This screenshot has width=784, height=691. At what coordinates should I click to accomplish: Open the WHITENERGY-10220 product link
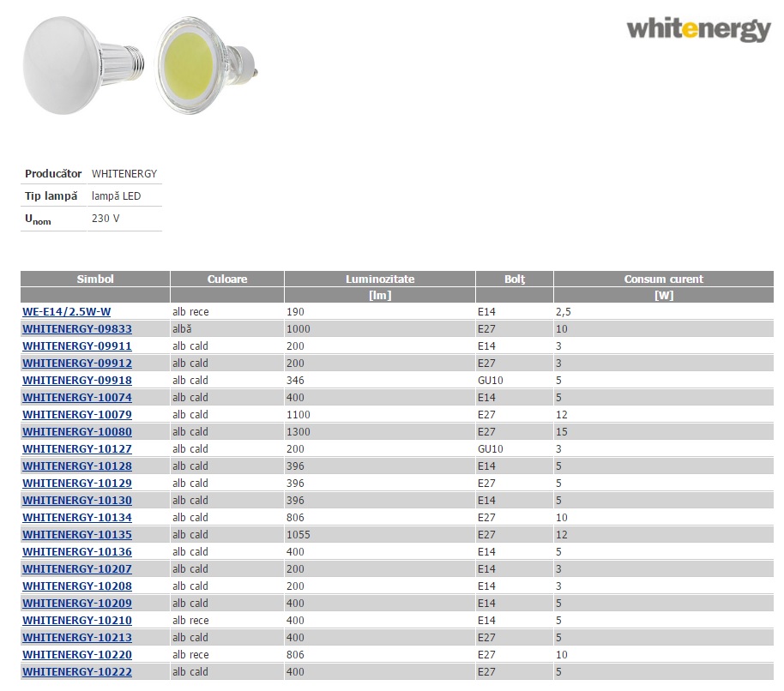click(x=77, y=655)
